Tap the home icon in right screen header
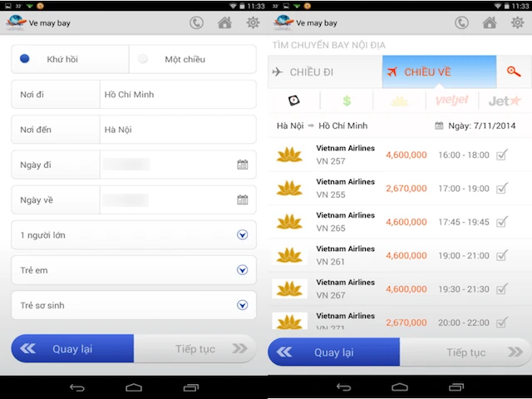 [x=490, y=22]
